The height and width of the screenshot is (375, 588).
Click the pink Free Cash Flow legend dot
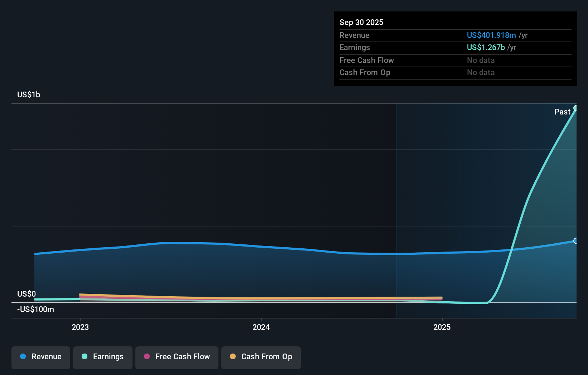[x=146, y=357]
